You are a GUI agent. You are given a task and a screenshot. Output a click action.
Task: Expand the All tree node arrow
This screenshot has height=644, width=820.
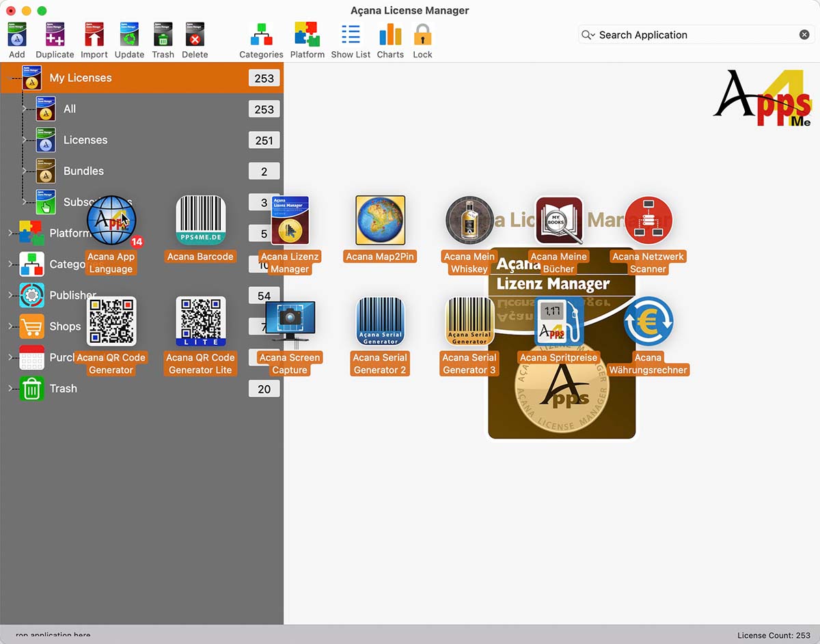[24, 109]
